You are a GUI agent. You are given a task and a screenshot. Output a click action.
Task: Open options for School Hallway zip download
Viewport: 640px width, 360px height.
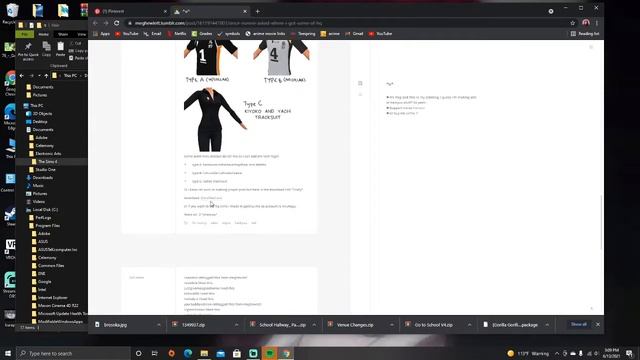pos(314,325)
